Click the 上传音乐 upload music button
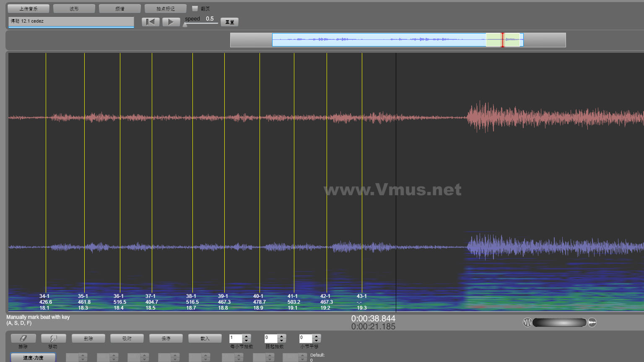Image resolution: width=644 pixels, height=362 pixels. (29, 8)
